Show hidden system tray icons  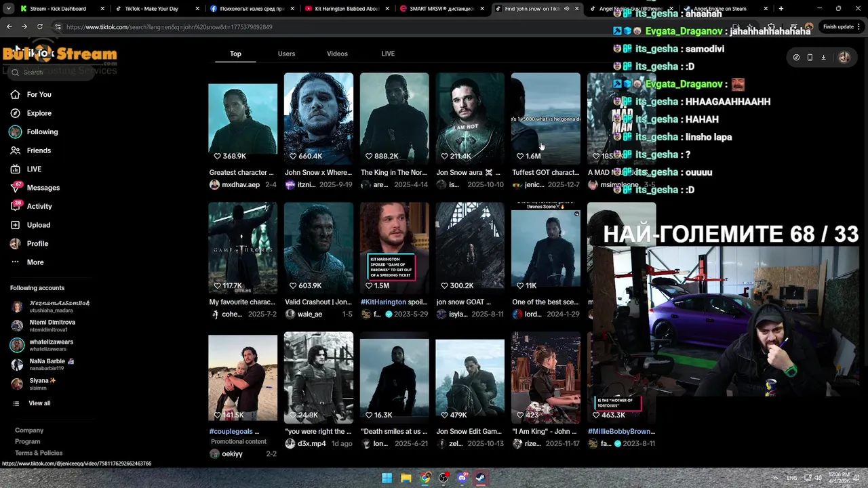(775, 478)
